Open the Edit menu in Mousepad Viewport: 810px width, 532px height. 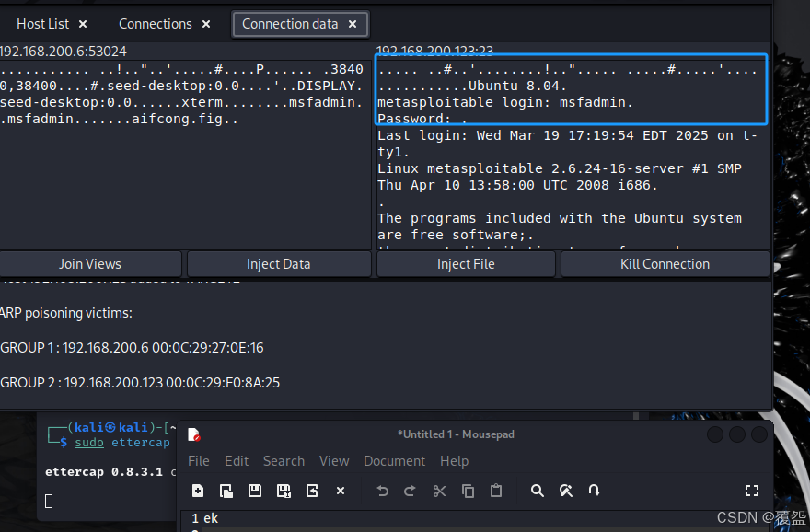[x=237, y=461]
